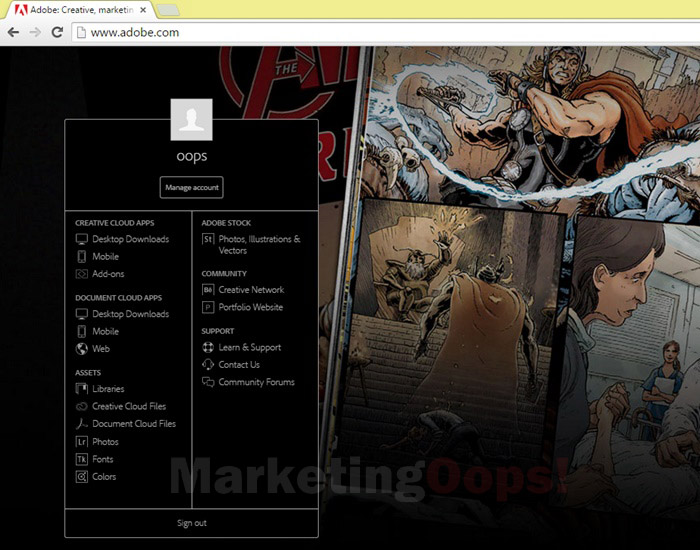Image resolution: width=700 pixels, height=550 pixels.
Task: Open a new browser tab
Action: (x=168, y=10)
